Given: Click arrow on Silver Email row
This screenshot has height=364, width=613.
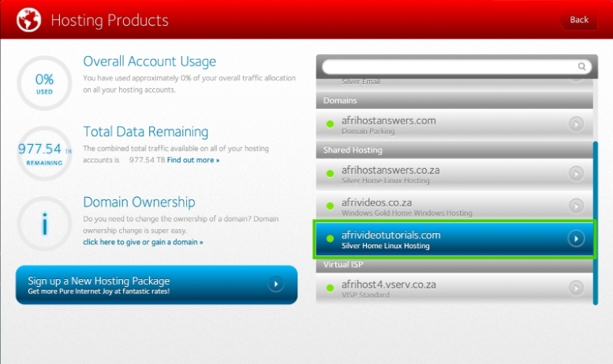Looking at the screenshot, I should point(576,77).
